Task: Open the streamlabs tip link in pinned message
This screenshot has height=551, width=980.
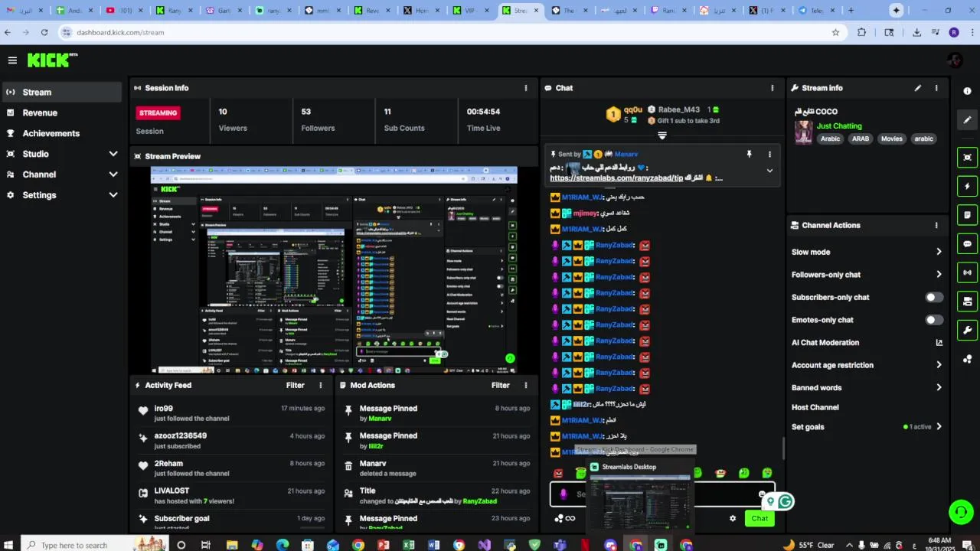Action: point(616,178)
